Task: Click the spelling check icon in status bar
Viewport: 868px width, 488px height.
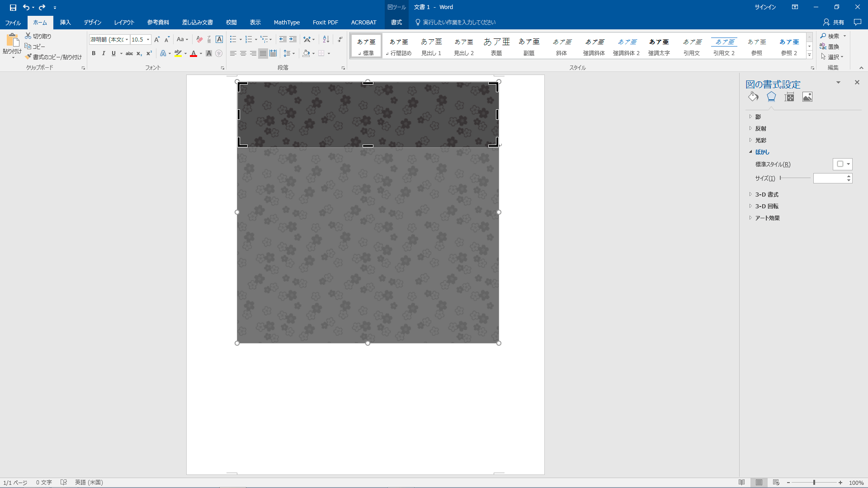Action: pos(64,483)
